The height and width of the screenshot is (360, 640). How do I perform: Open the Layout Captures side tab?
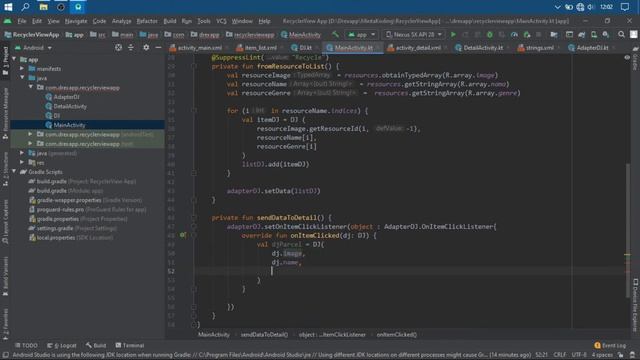(5, 222)
